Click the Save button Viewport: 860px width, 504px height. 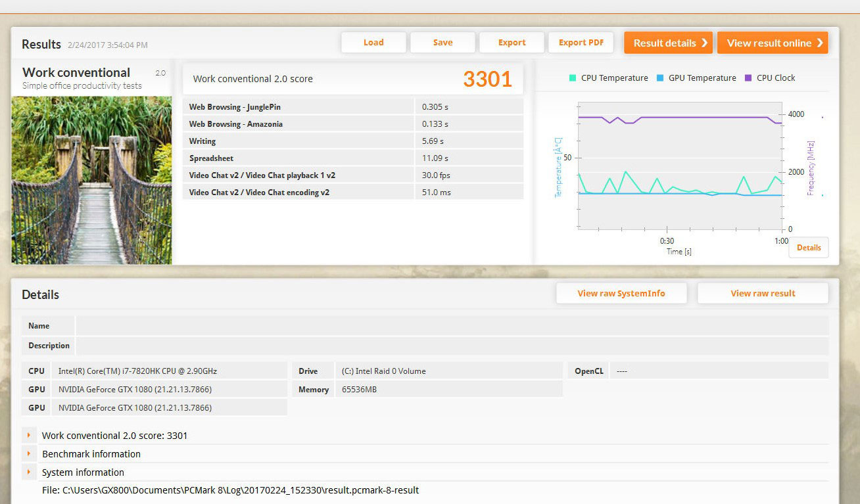tap(442, 43)
